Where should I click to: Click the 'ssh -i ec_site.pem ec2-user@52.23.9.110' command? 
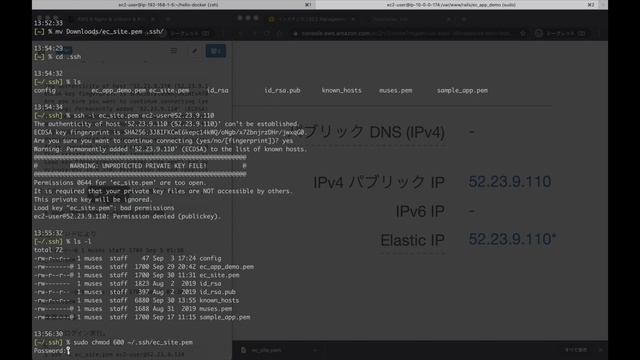tap(144, 116)
